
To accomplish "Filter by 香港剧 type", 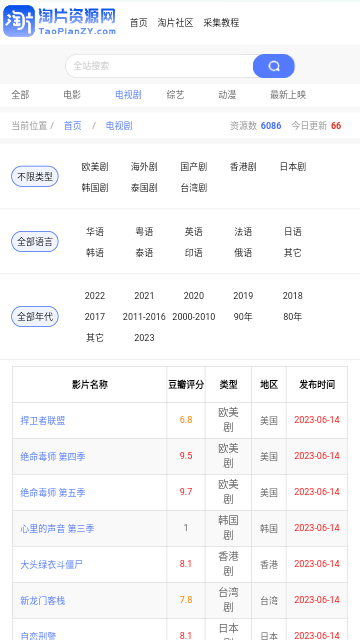I will click(x=243, y=167).
